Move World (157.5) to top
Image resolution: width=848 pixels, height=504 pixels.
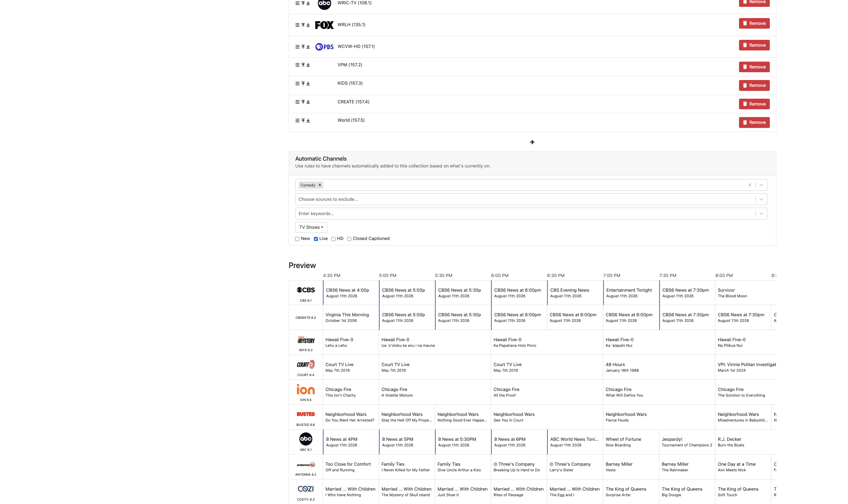[303, 120]
